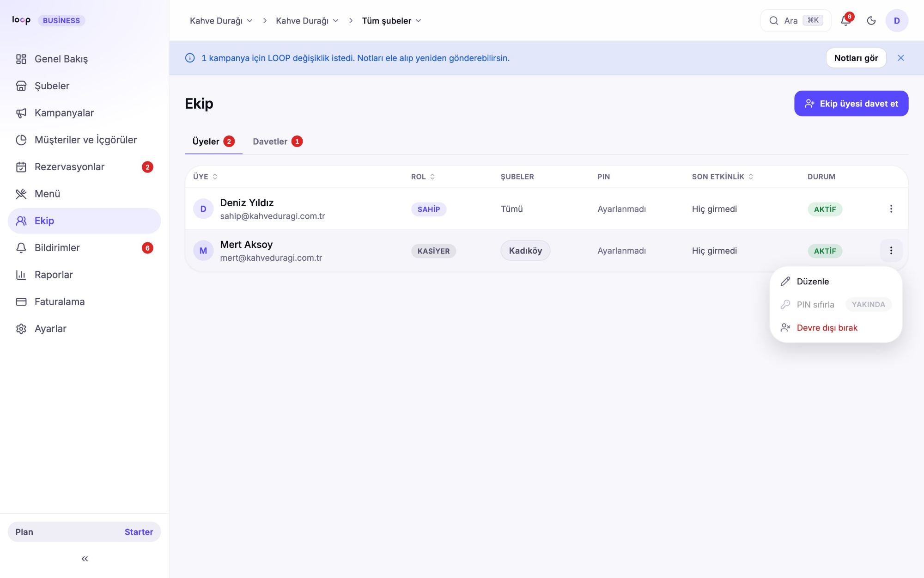This screenshot has width=924, height=578.
Task: Click the Faturalama card icon
Action: pos(21,302)
